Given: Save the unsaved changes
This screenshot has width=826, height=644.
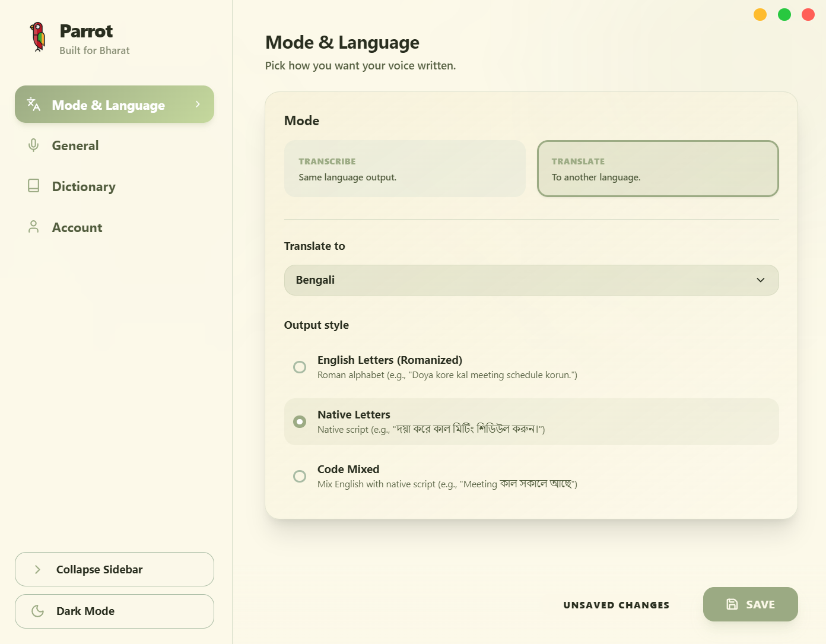Looking at the screenshot, I should (750, 604).
